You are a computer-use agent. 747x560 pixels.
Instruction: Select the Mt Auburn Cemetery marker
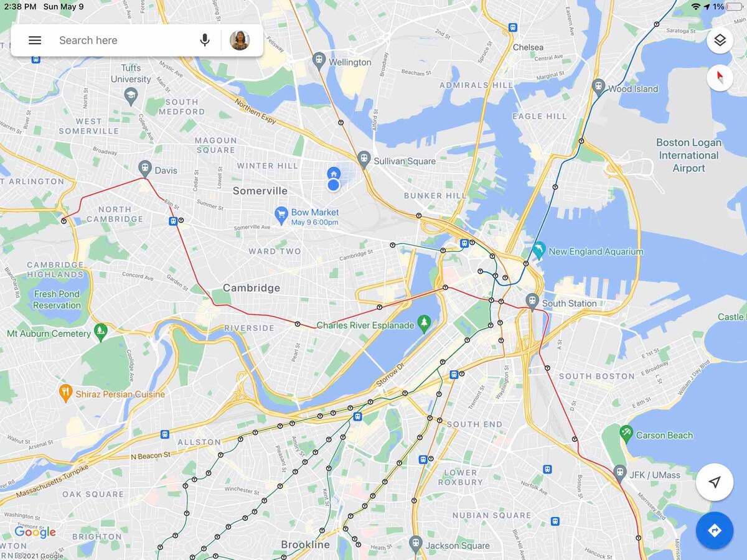click(100, 332)
